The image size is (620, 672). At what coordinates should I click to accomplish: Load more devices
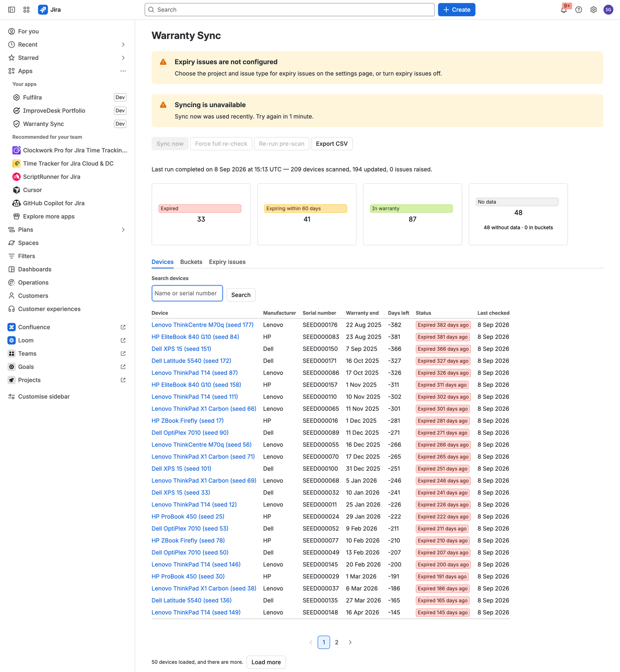(266, 662)
